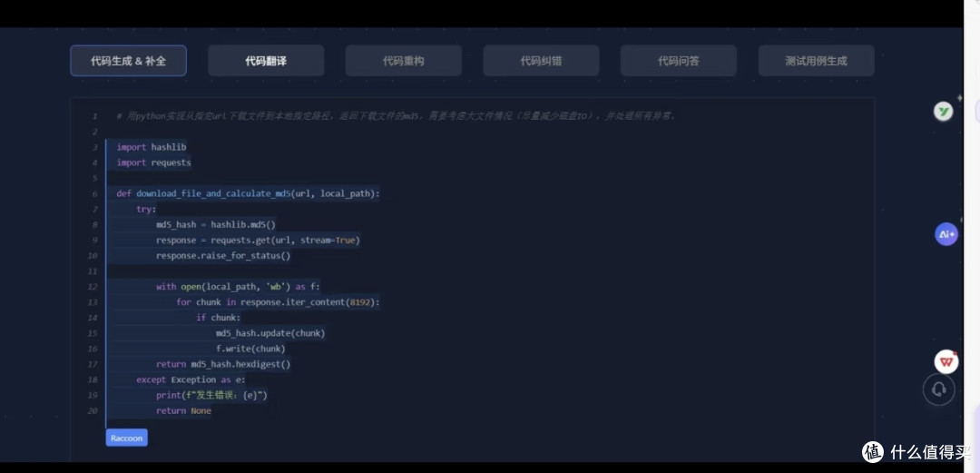This screenshot has width=980, height=473.
Task: Click the f.write(chunk) line
Action: click(250, 349)
